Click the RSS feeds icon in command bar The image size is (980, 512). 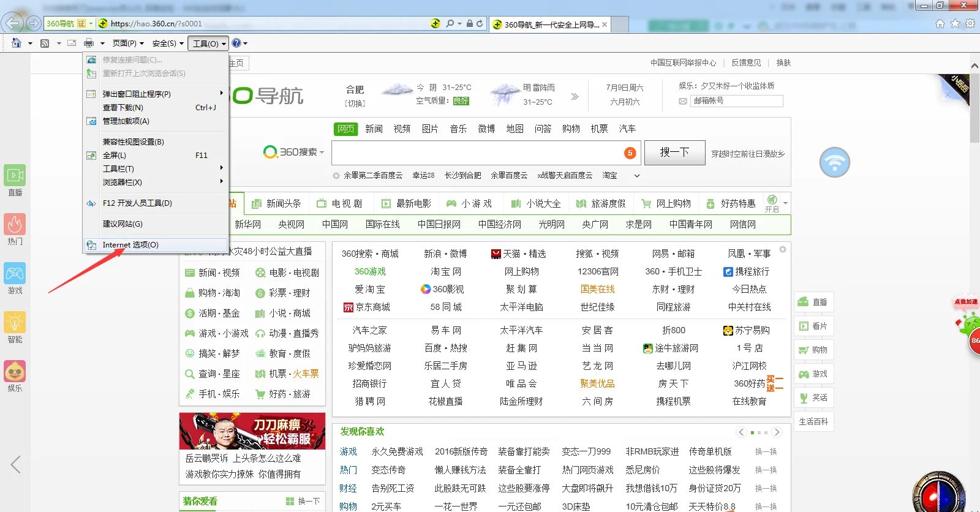point(45,43)
